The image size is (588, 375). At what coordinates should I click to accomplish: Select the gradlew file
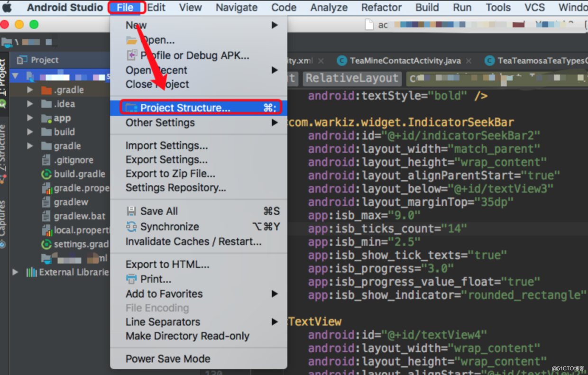tap(71, 202)
